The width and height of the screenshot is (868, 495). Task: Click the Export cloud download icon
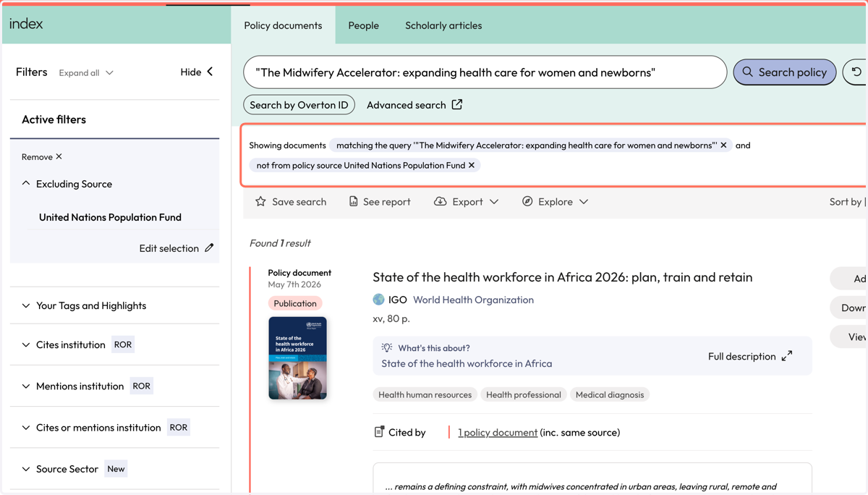pos(440,201)
